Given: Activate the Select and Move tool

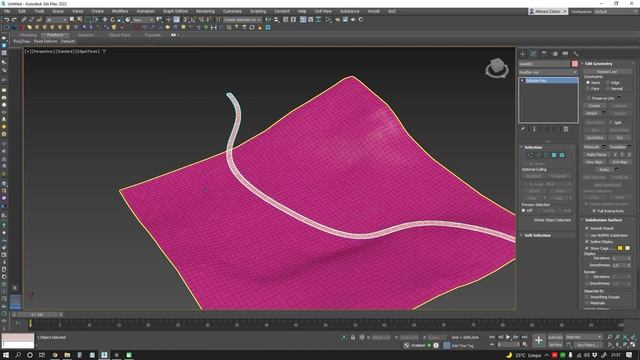Looking at the screenshot, I should tap(104, 20).
